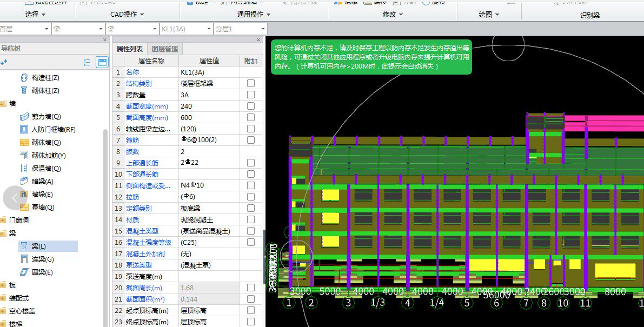Toggle 附加 checkbox for 混凝土强度等级 row
This screenshot has width=644, height=327.
(x=250, y=243)
